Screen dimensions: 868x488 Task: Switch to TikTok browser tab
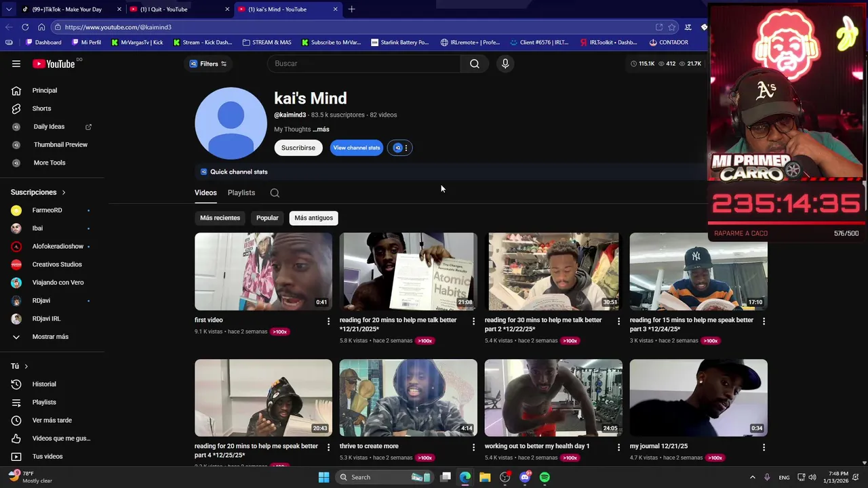click(71, 9)
